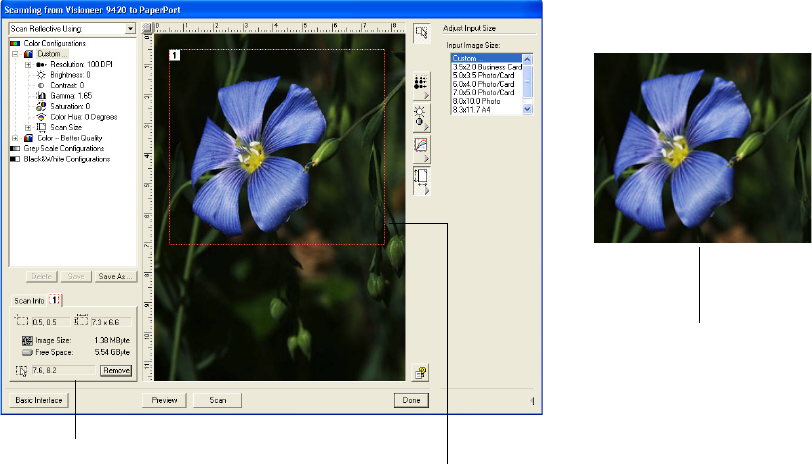Screen dimensions: 812x464
Task: Open the resolution dots tool button
Action: point(420,84)
